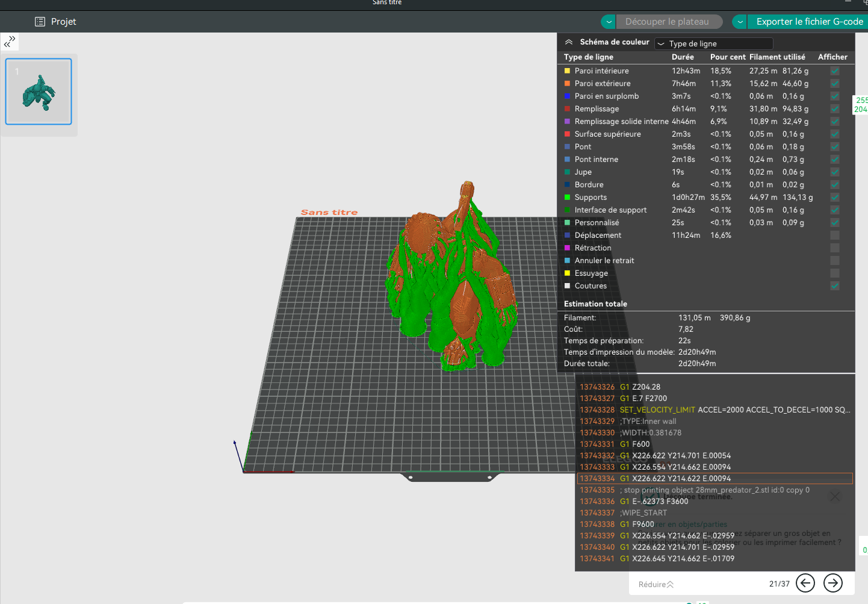Image resolution: width=868 pixels, height=604 pixels.
Task: Collapse the Schéma de couleur panel
Action: click(569, 42)
